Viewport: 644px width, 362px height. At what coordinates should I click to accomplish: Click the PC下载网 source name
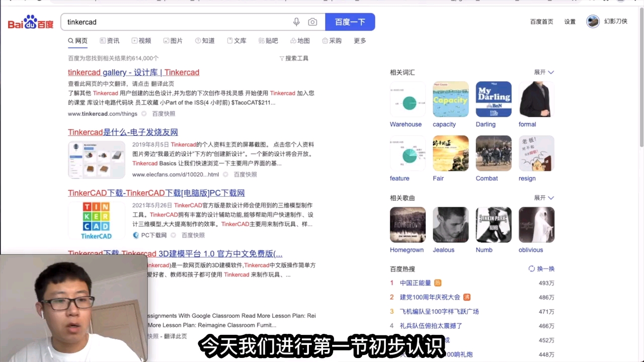pyautogui.click(x=154, y=235)
